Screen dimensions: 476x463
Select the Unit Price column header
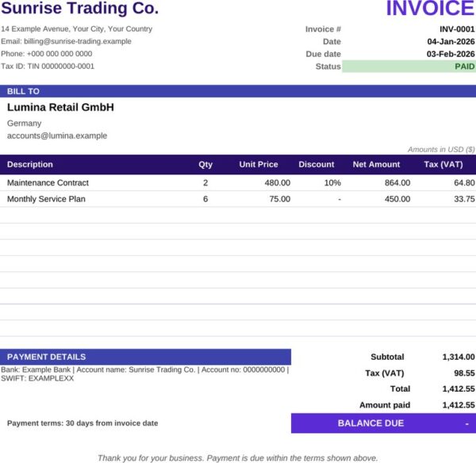click(x=259, y=164)
